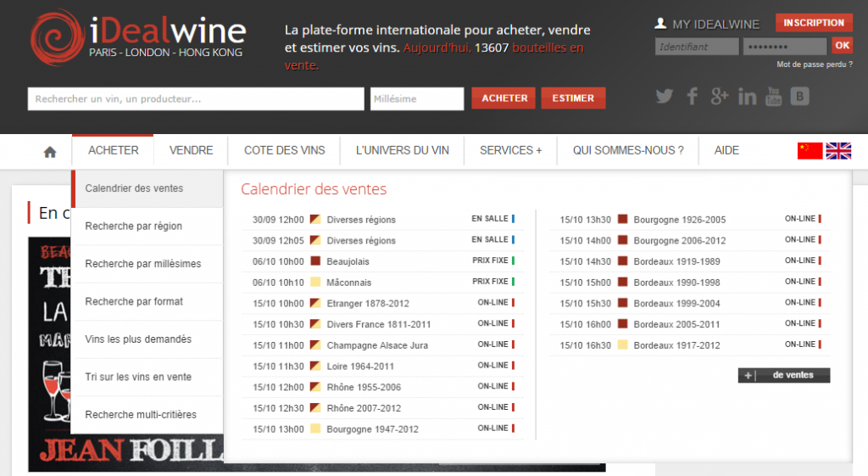Click the user icon beside MY IDEALWINE
868x476 pixels.
pos(659,23)
